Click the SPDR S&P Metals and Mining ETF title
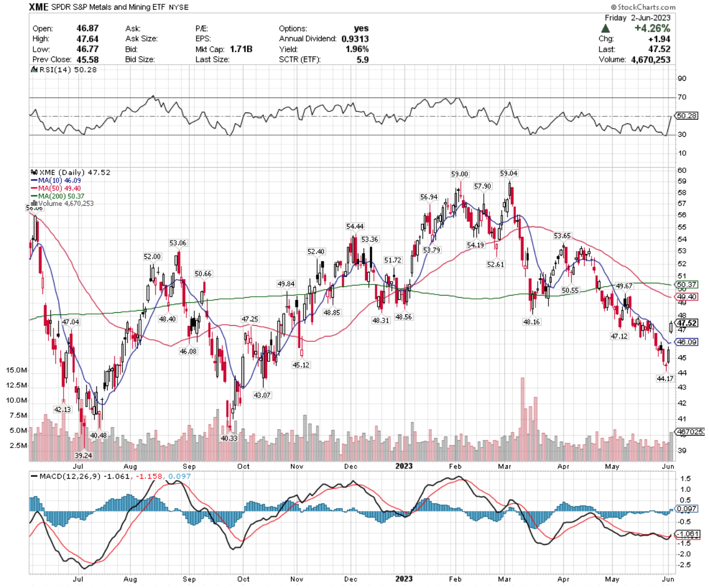 tap(108, 8)
